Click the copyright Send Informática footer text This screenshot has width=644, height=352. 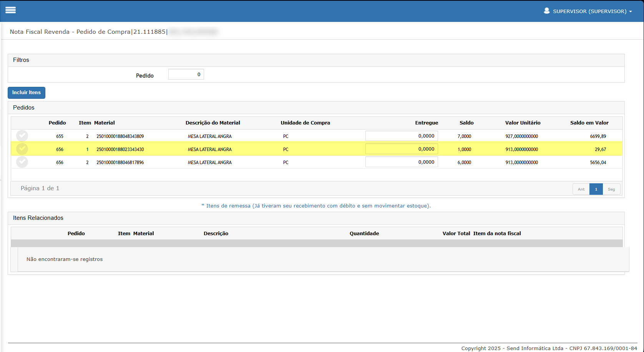[x=549, y=348]
